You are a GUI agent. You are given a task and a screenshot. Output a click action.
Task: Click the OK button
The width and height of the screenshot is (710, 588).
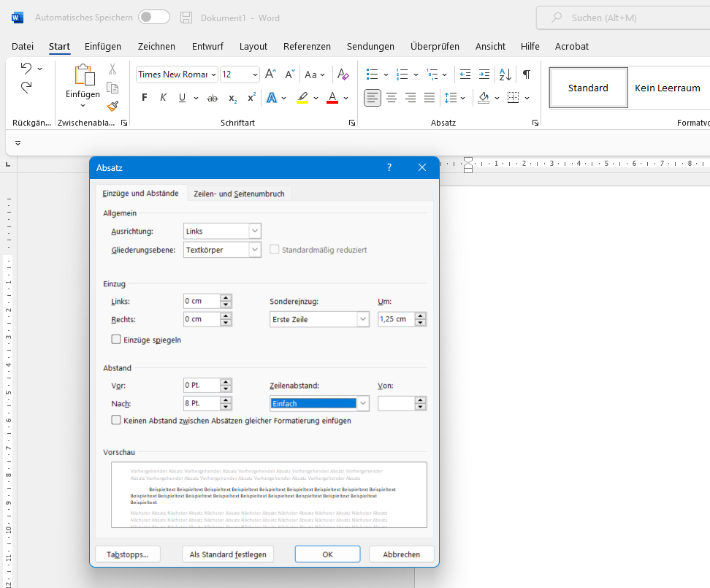coord(327,554)
